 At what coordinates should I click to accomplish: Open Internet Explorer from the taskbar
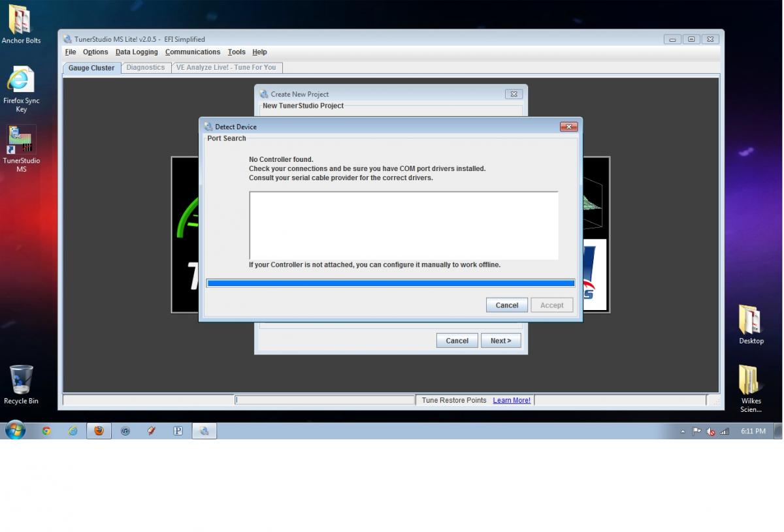click(x=73, y=431)
